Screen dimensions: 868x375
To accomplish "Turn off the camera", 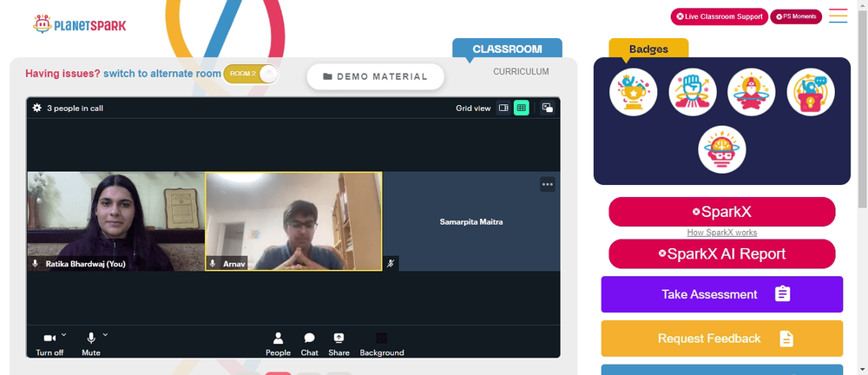I will tap(49, 344).
